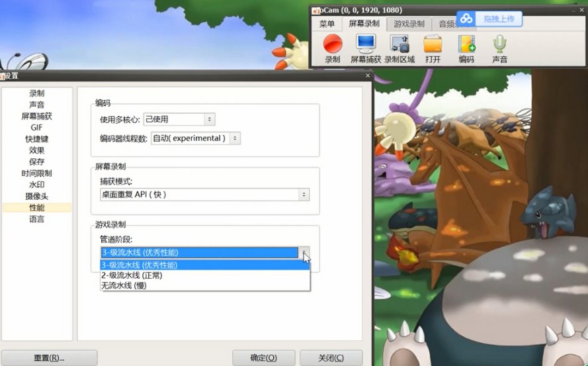588x366 pixels.
Task: Select 水印 in settings list
Action: pos(37,185)
